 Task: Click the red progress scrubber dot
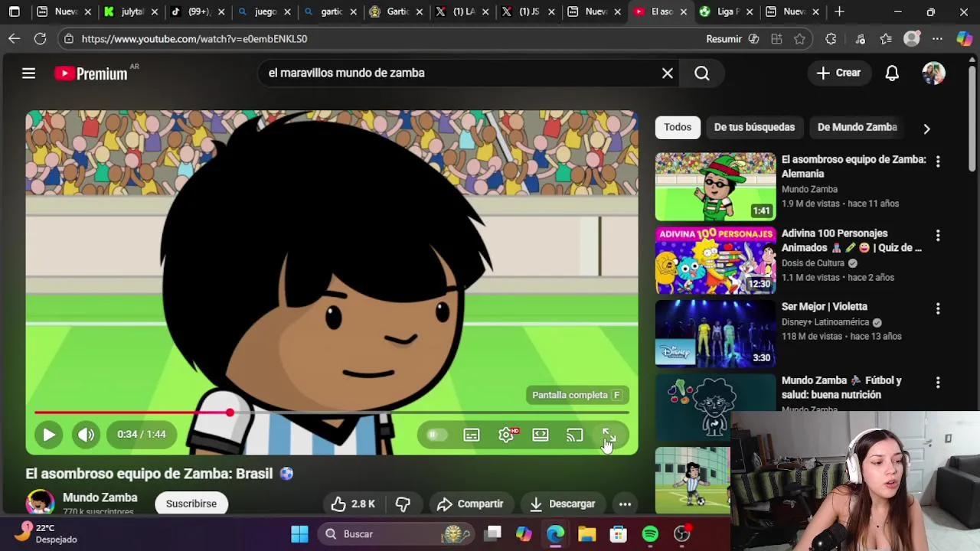click(230, 412)
